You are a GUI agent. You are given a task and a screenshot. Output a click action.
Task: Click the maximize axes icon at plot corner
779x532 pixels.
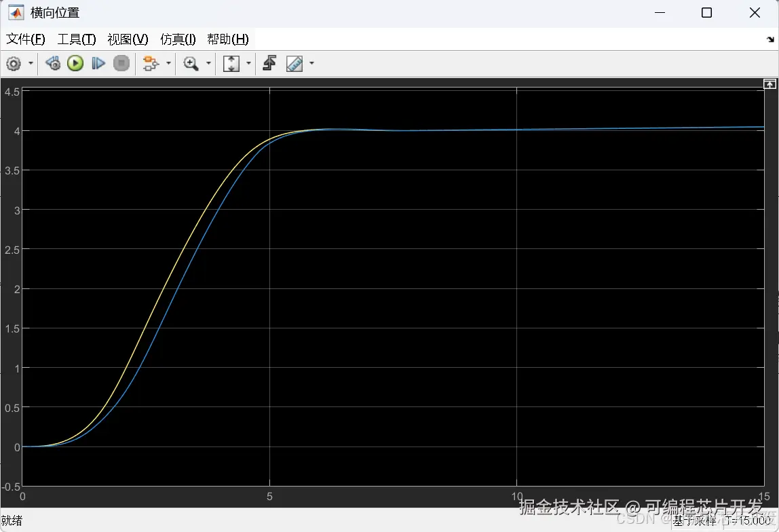[769, 84]
